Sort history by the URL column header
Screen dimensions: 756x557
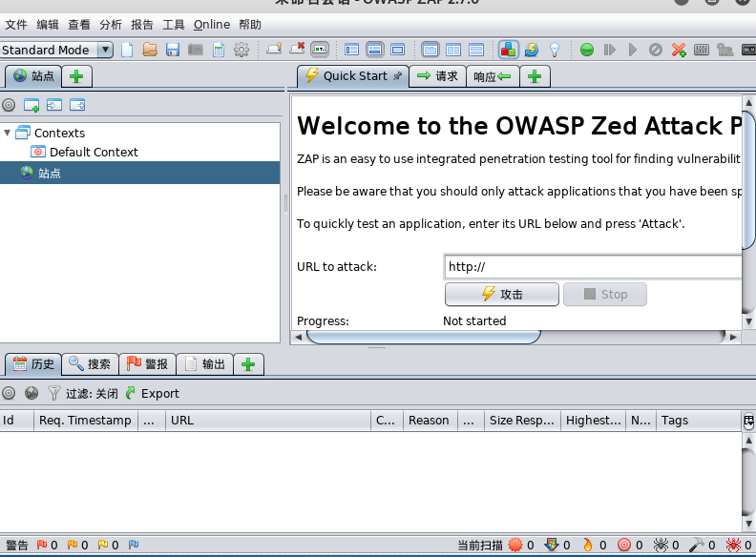point(267,421)
